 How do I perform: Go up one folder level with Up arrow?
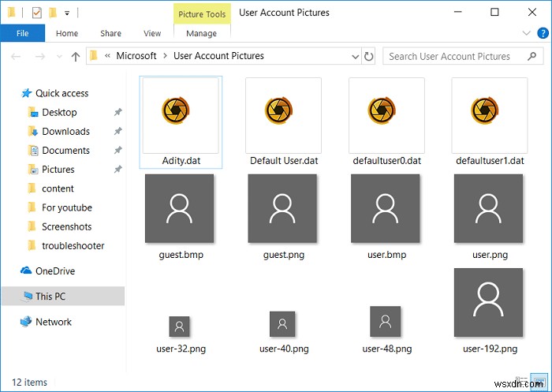click(76, 56)
